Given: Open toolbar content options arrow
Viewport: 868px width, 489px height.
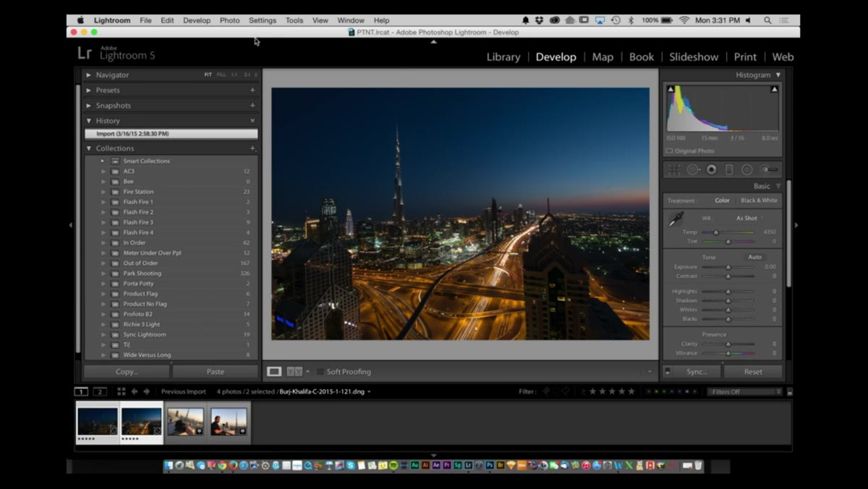Looking at the screenshot, I should (x=650, y=372).
